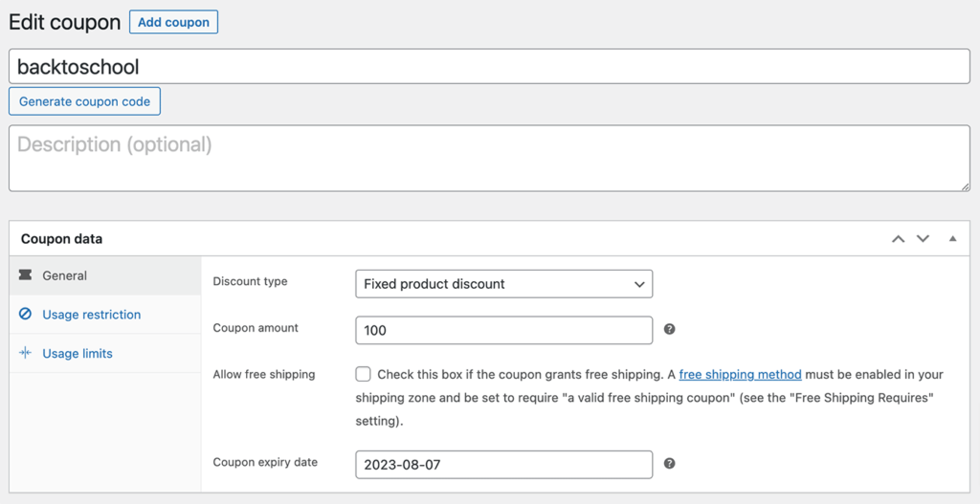Click the Usage restriction prohibition icon
Viewport: 980px width, 504px height.
(25, 314)
